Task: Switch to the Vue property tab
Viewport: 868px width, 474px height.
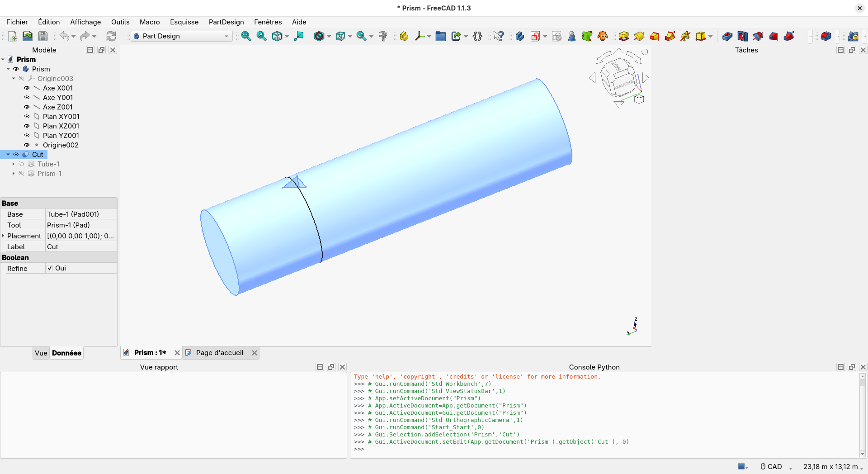Action: (41, 353)
